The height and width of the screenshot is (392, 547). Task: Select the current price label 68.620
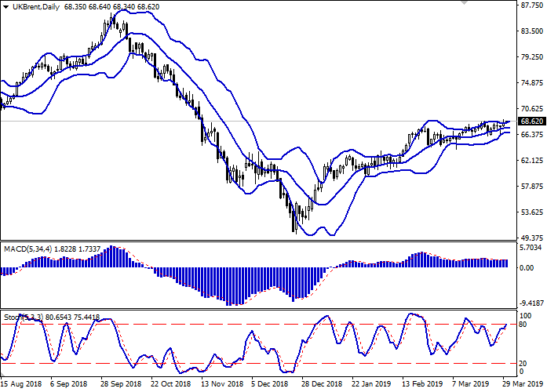pos(531,122)
